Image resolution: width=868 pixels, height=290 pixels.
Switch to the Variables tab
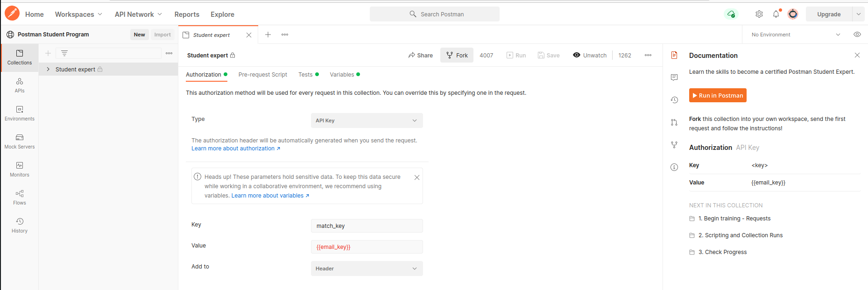(x=345, y=75)
